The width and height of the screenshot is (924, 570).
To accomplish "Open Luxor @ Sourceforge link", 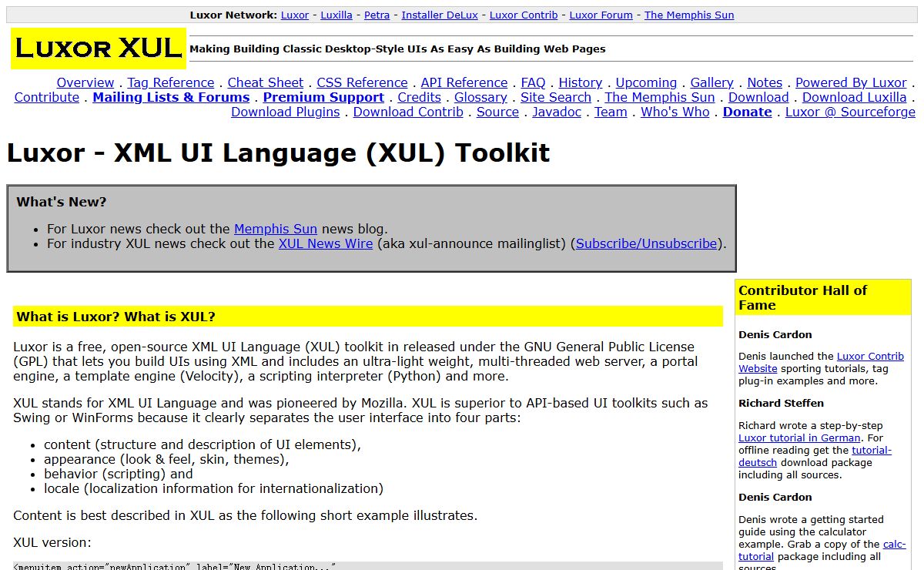I will point(850,112).
